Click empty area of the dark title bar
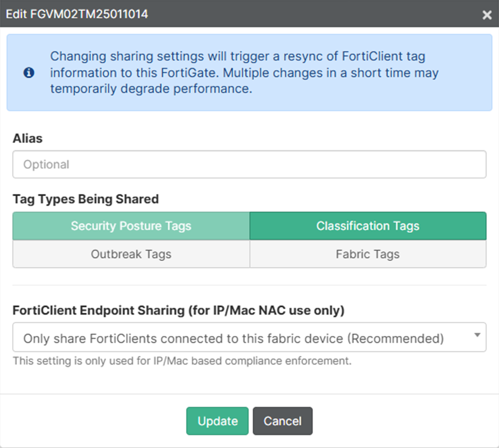The image size is (499, 448). [x=296, y=14]
